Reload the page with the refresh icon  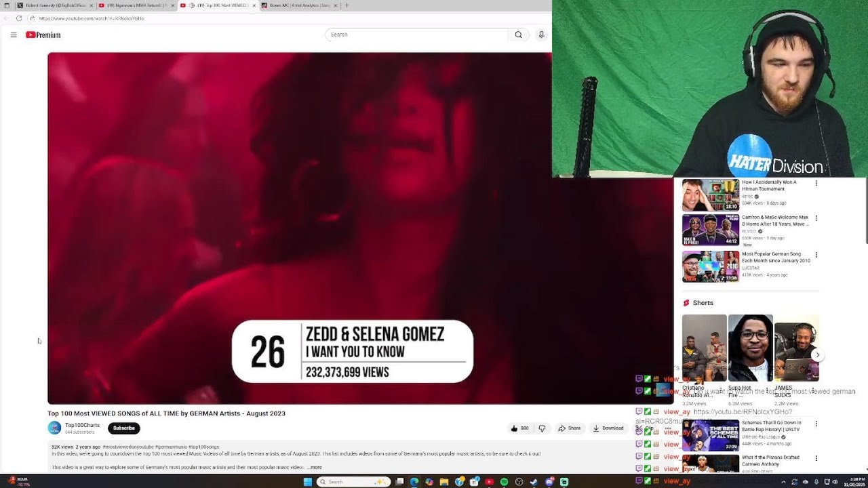[x=19, y=18]
